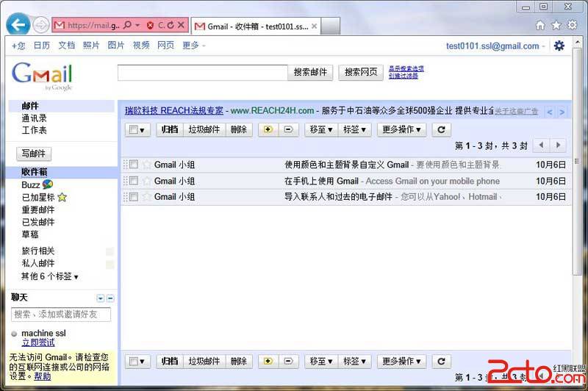588x391 pixels.
Task: Show previous ad with left arrow
Action: tap(550, 112)
